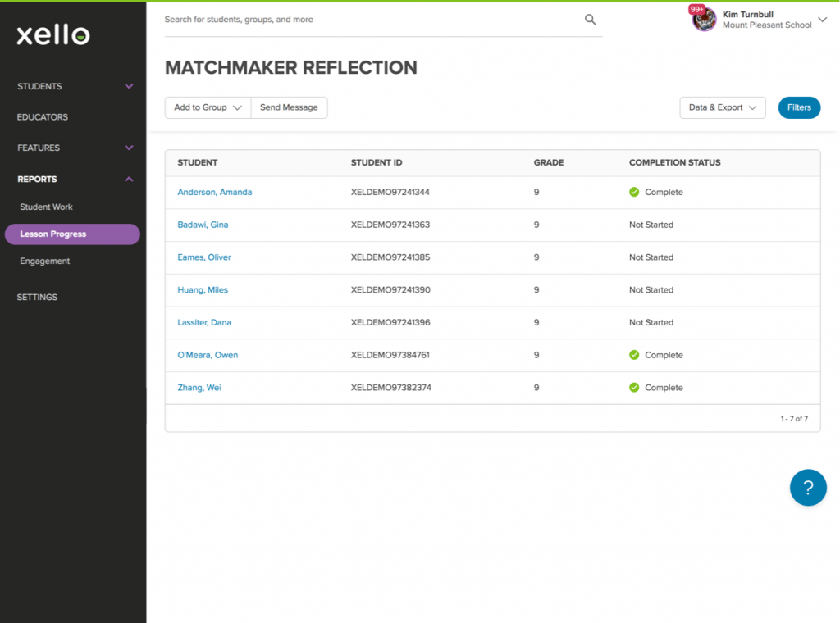Go to Student Work report
This screenshot has height=623, width=840.
tap(47, 207)
